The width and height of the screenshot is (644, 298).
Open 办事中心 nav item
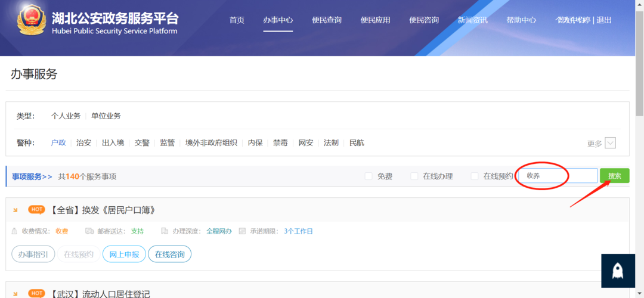(x=278, y=20)
